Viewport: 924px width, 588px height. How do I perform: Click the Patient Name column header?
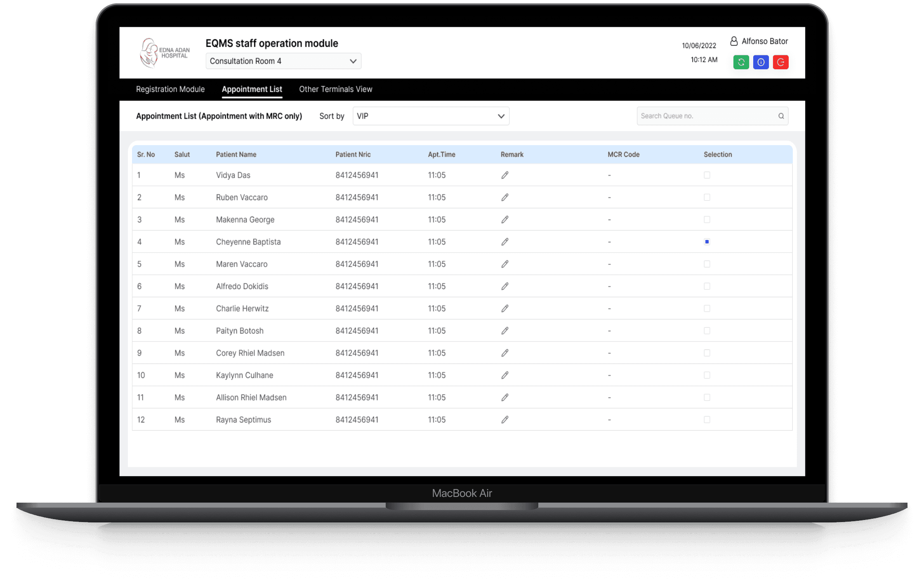236,155
